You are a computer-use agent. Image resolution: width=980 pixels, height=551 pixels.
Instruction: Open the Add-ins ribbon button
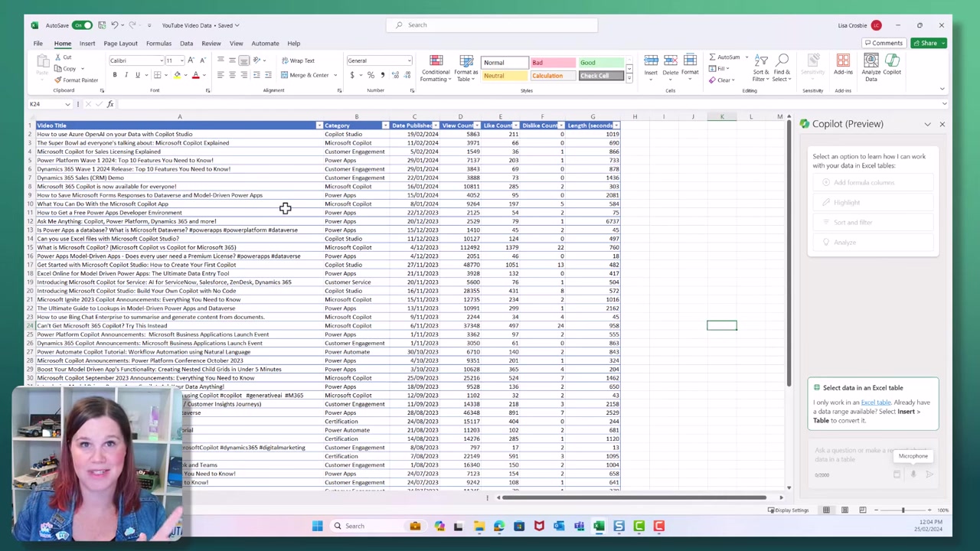843,64
